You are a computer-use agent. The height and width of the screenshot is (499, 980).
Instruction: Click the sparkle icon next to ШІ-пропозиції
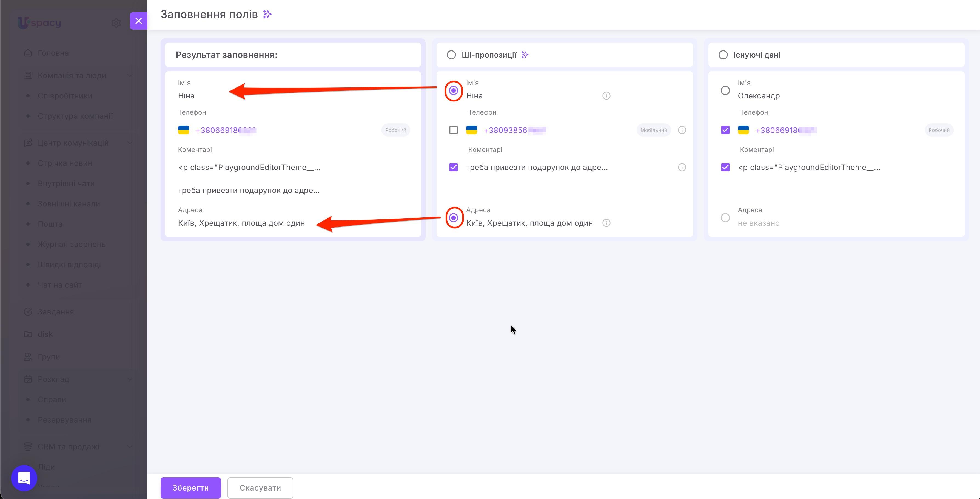click(525, 55)
